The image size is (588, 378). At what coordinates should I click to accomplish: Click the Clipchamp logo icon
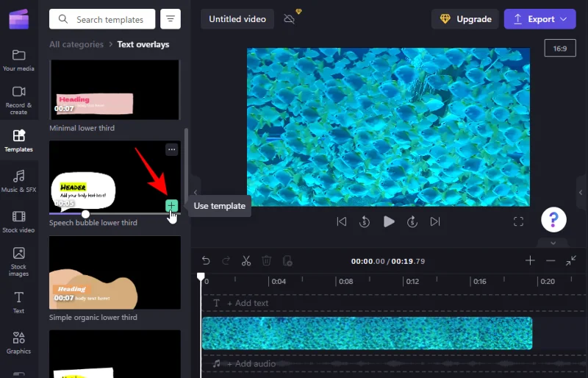19,19
